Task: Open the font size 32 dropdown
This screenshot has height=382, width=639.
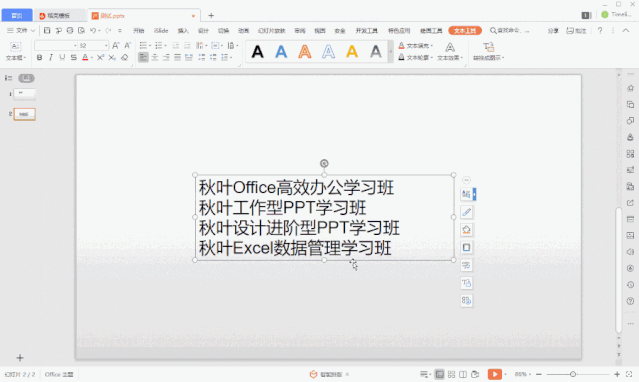Action: 106,46
